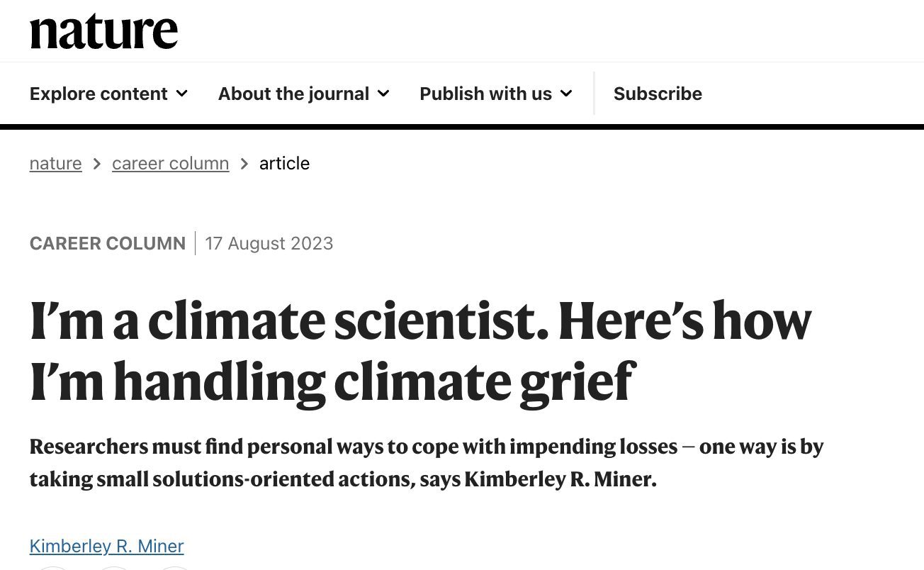The image size is (924, 570).
Task: Expand the Publish with us chevron arrow
Action: point(566,94)
